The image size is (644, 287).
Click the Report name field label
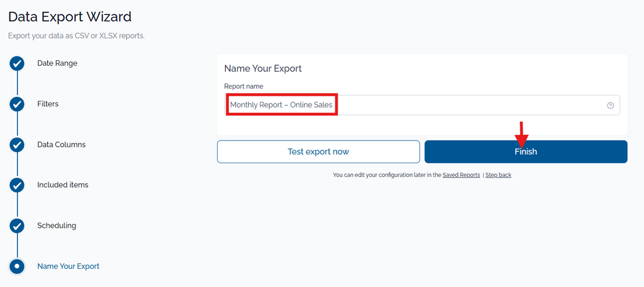(243, 87)
